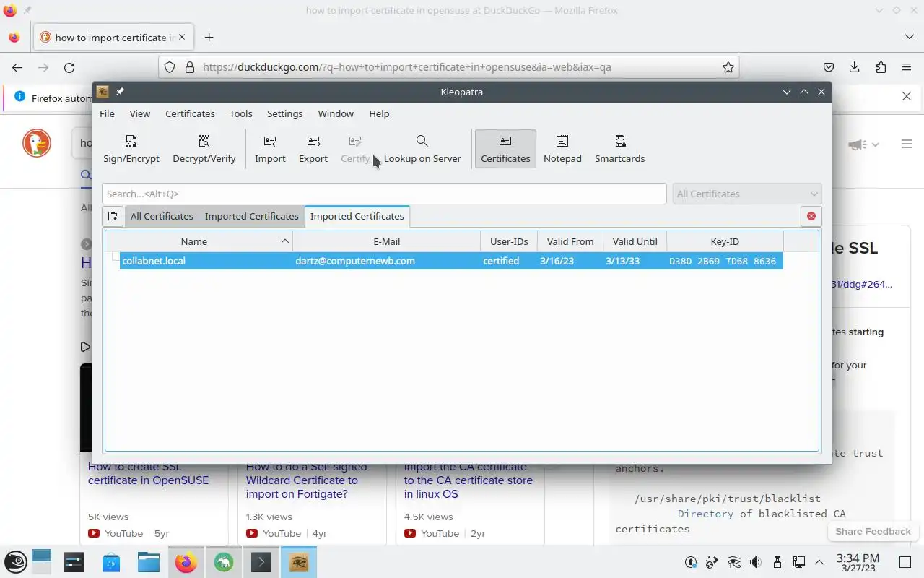Open 'How to create SSL certificate in OpenSUSE' video
This screenshot has width=924, height=578.
point(148,473)
